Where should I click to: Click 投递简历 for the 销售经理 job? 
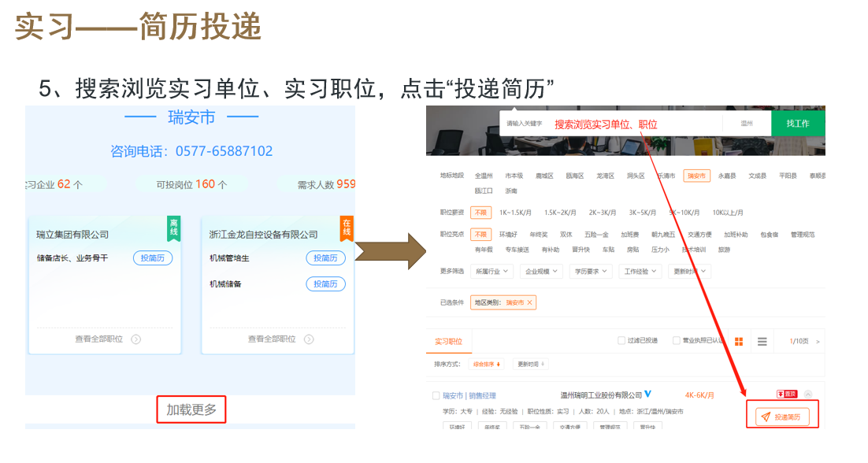782,417
